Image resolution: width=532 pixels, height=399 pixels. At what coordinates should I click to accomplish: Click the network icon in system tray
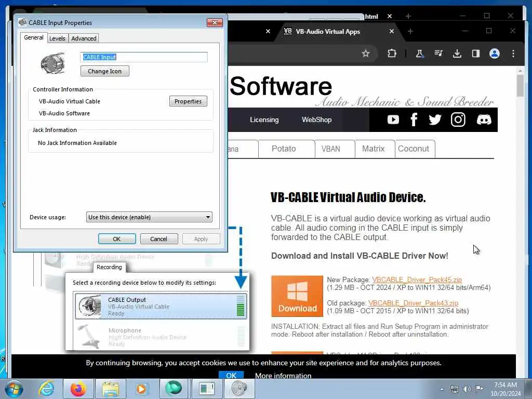point(454,389)
